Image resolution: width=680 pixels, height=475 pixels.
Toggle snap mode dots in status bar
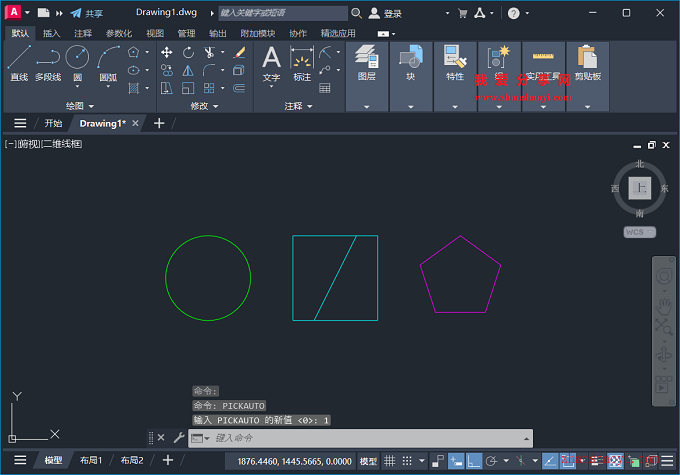coord(407,461)
